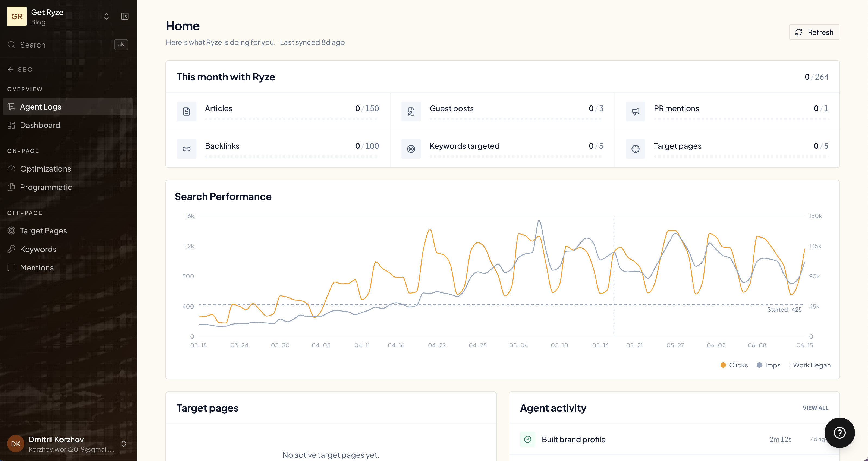Screen dimensions: 868x461
Task: Click the Keywords targeted "0 / 5" count
Action: tap(596, 146)
